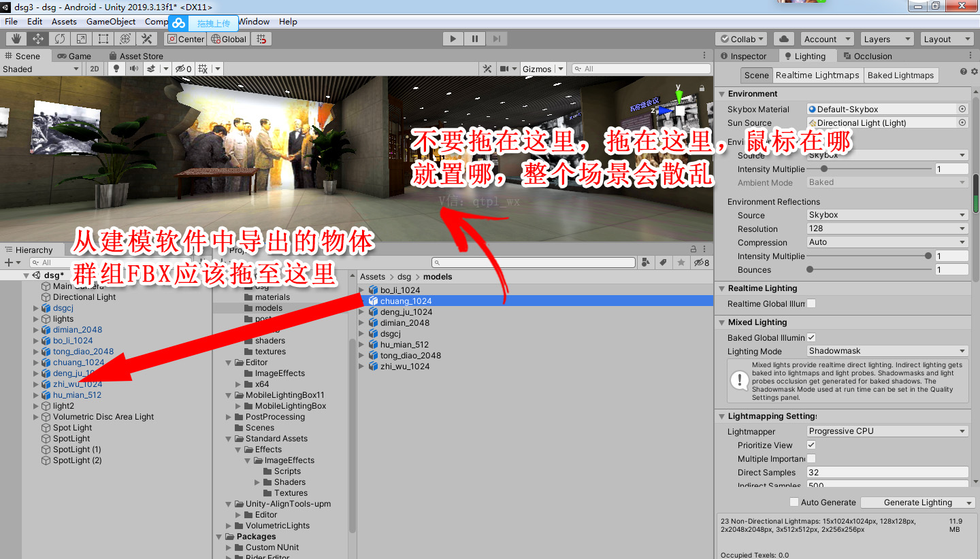This screenshot has width=980, height=559.
Task: Open Reflections Resolution 128 dropdown
Action: point(887,228)
